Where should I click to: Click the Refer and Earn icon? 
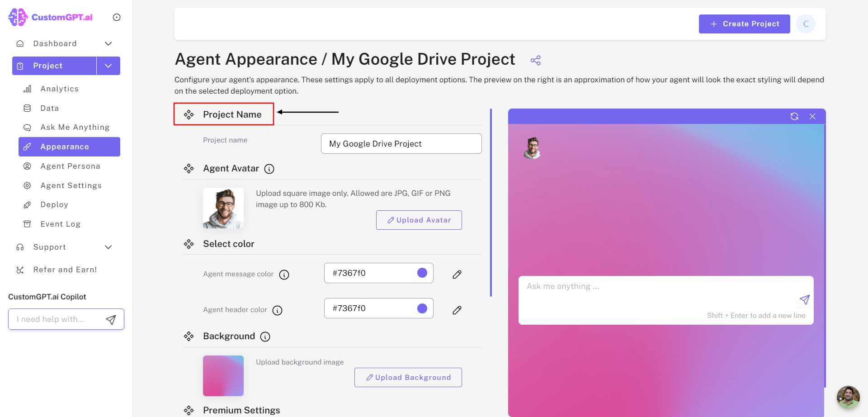click(x=20, y=270)
